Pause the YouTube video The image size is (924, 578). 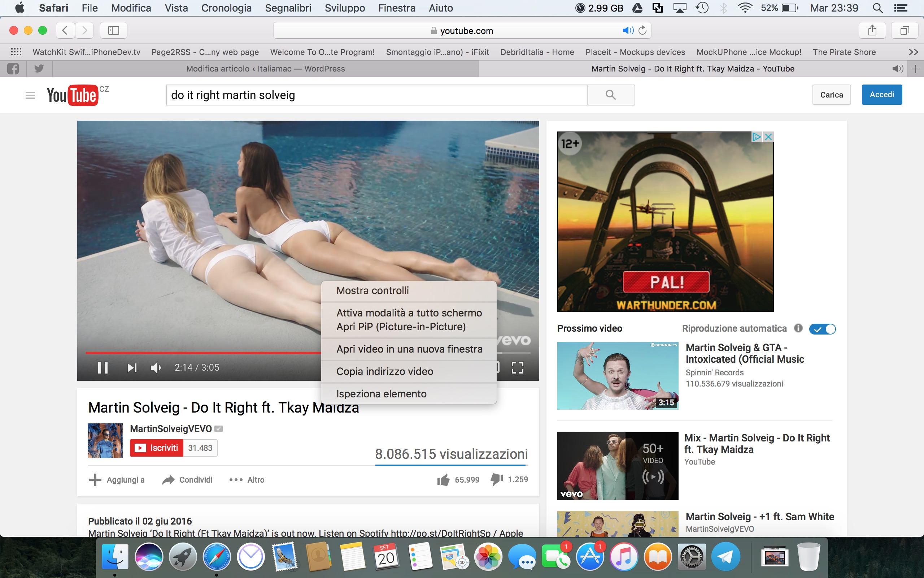103,367
